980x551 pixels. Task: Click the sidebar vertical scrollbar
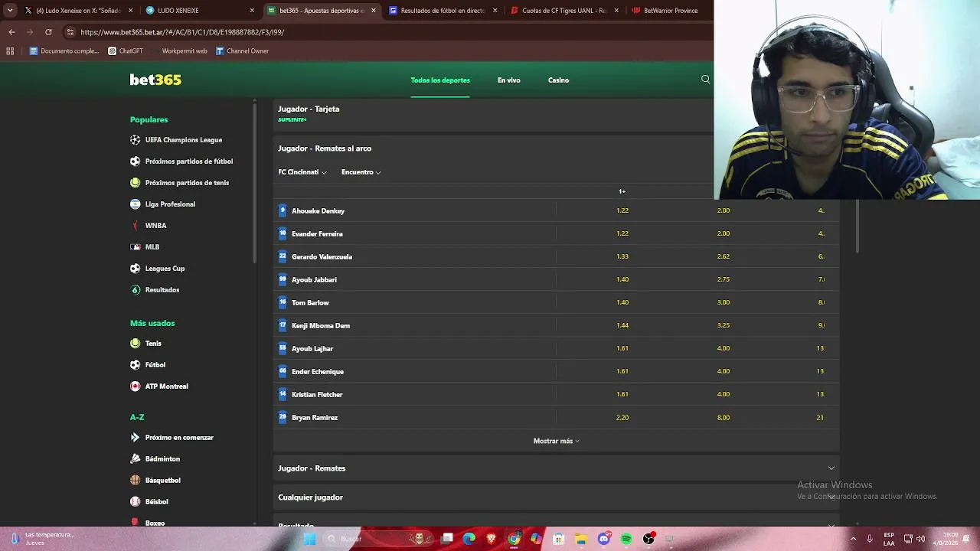[x=255, y=184]
